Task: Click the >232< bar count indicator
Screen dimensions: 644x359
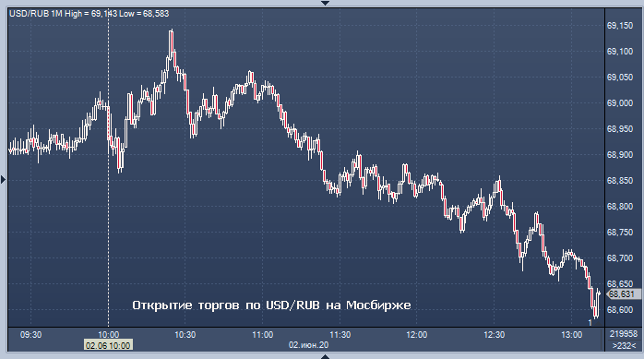Action: [624, 345]
